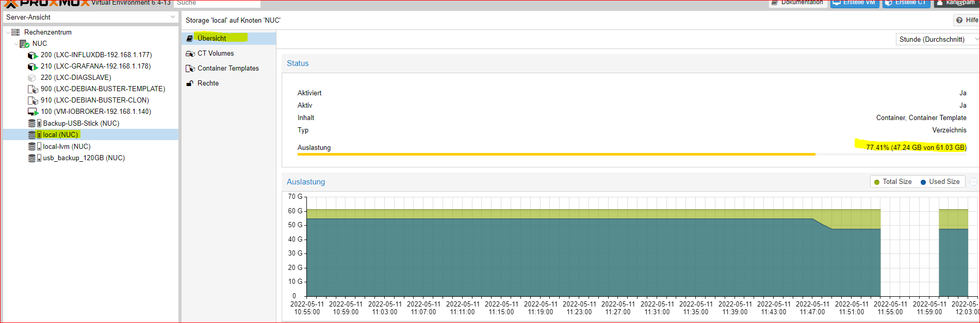The image size is (980, 323).
Task: Open the Container Templates tab
Action: pyautogui.click(x=229, y=68)
